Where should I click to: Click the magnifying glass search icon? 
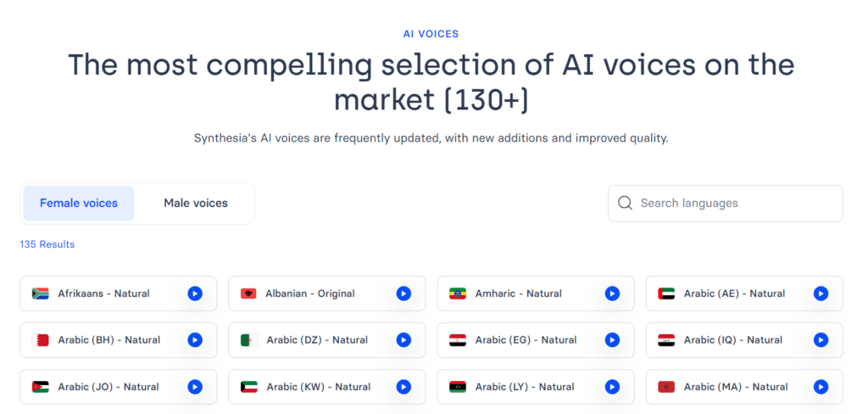click(626, 203)
